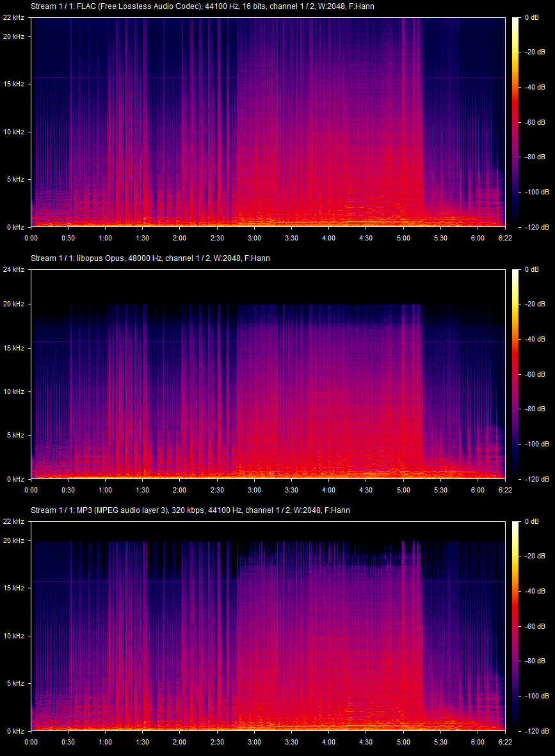The width and height of the screenshot is (555, 756).
Task: Click the 2:30 time label under MP3 plot
Action: tap(217, 742)
